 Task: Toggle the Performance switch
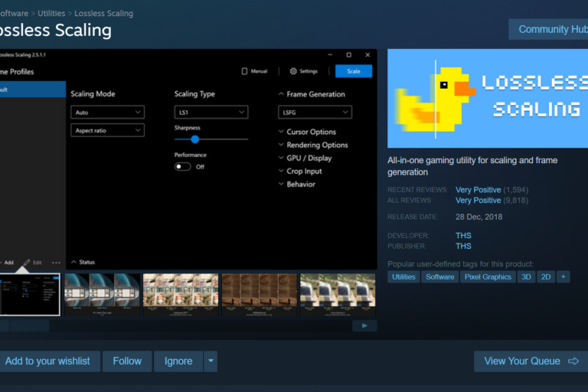[183, 166]
